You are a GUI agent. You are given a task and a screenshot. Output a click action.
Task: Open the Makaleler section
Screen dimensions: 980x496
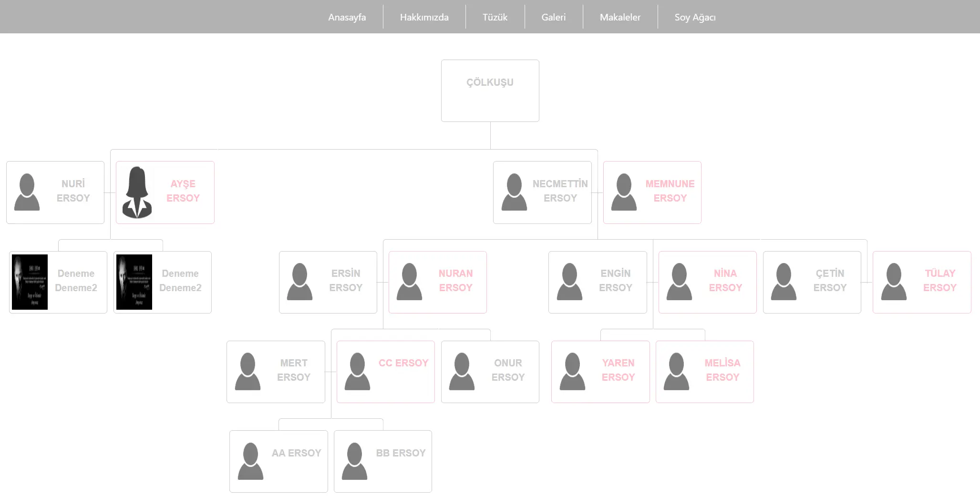620,17
